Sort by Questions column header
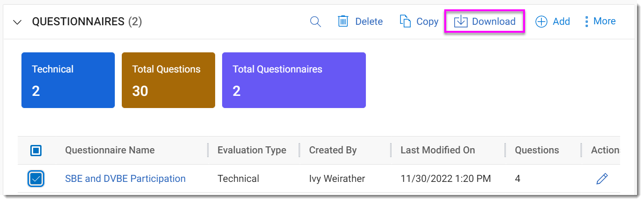Screen dimensions: 644x202 [x=537, y=150]
